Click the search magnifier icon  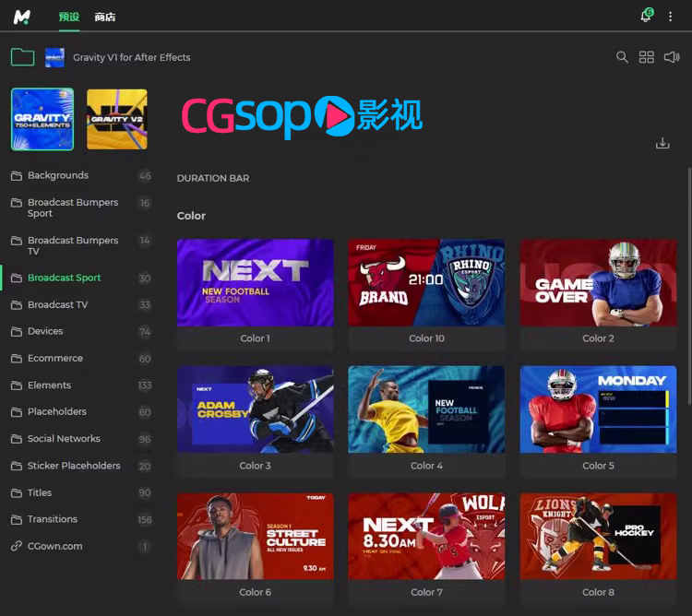pos(622,57)
